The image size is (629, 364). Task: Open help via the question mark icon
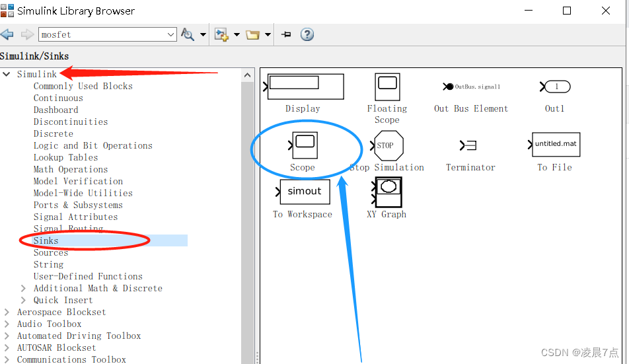307,34
